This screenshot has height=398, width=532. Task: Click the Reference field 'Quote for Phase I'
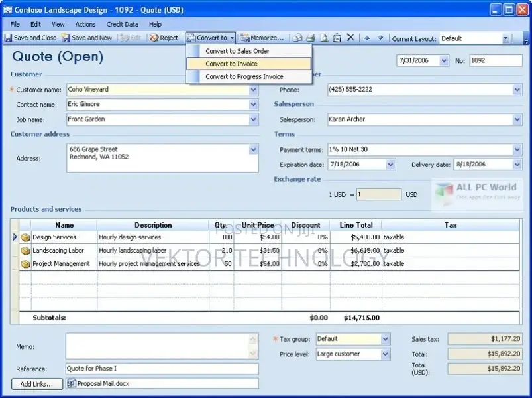pos(162,369)
